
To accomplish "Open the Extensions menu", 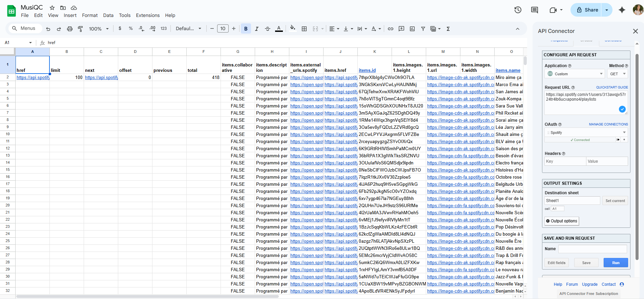I will (148, 15).
